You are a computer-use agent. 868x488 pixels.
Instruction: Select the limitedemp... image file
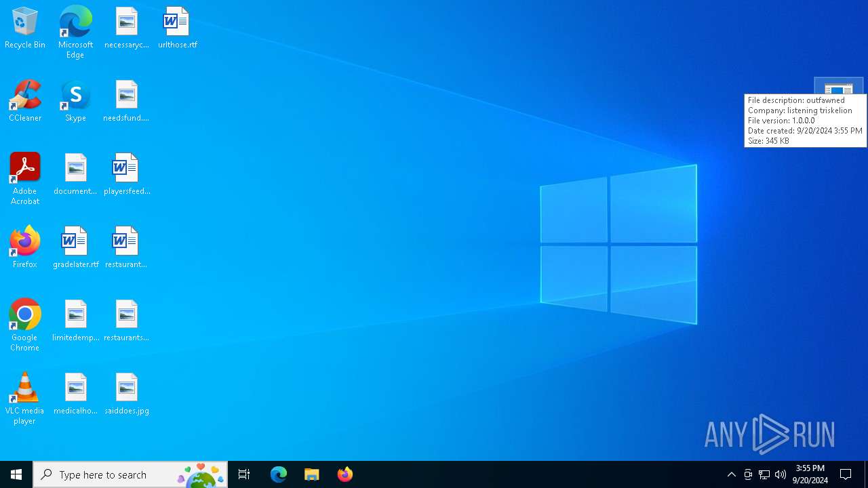tap(75, 321)
